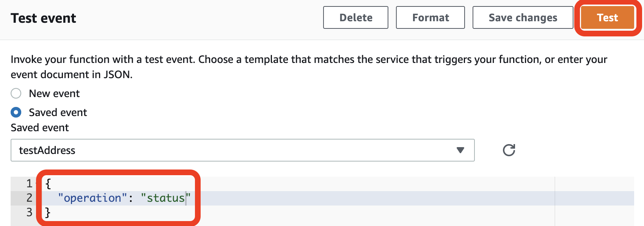This screenshot has height=226, width=644.
Task: Click the "operation" key in JSON editor
Action: point(93,198)
